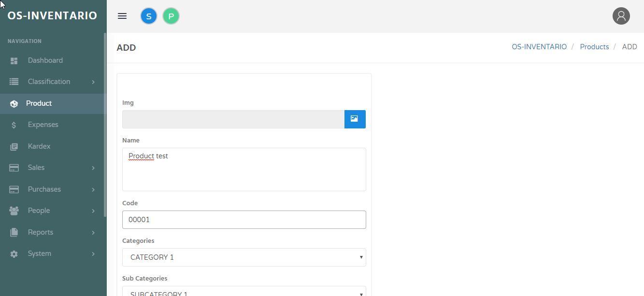Click the OS-INVENTARIO breadcrumb link
Image resolution: width=644 pixels, height=296 pixels.
tap(539, 47)
